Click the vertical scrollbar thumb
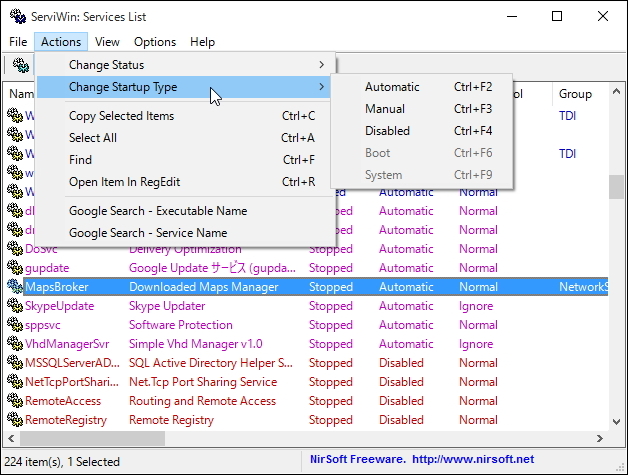The image size is (628, 475). tap(616, 187)
